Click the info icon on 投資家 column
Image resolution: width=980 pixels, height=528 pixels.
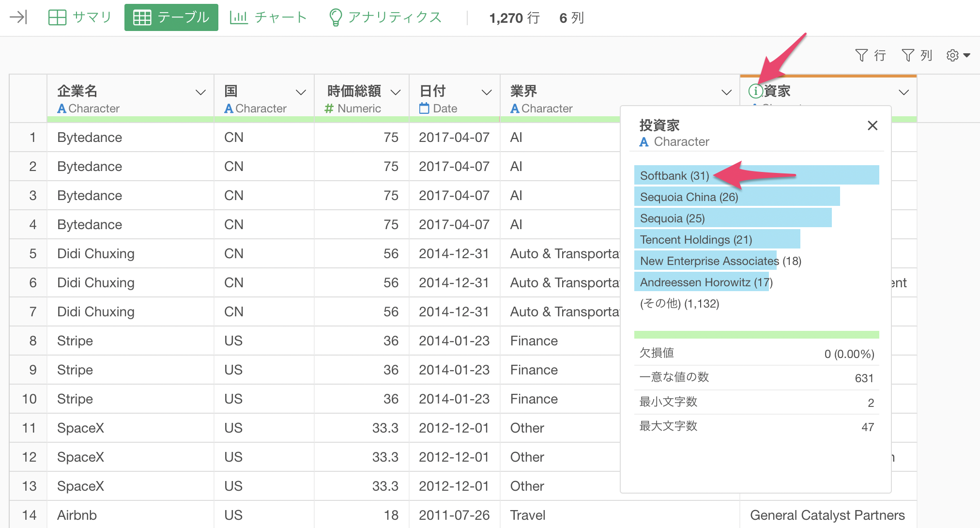755,91
